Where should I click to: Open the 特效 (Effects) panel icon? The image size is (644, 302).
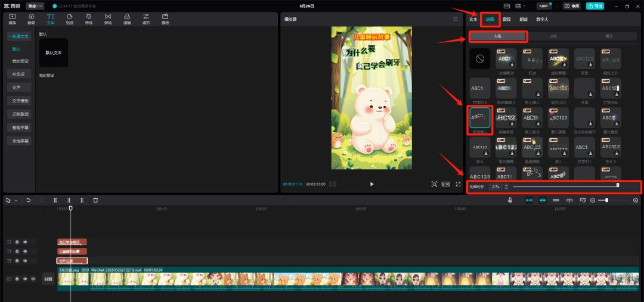point(89,18)
